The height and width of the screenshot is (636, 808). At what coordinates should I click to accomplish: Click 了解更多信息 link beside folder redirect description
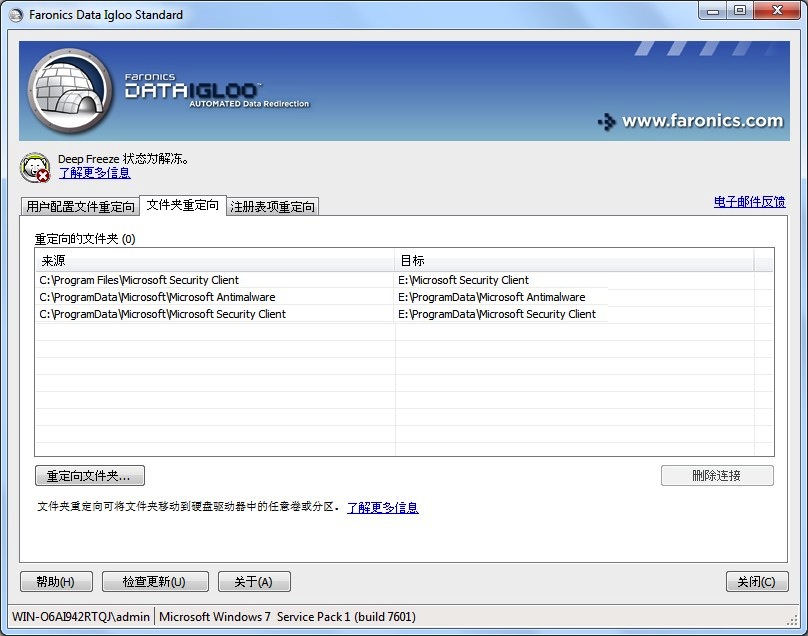click(382, 508)
